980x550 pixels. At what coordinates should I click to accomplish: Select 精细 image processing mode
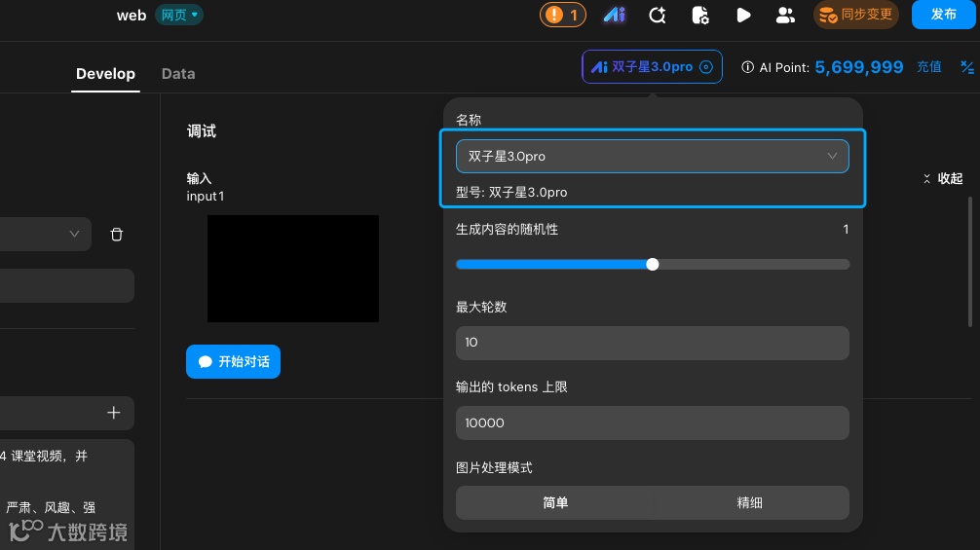750,503
